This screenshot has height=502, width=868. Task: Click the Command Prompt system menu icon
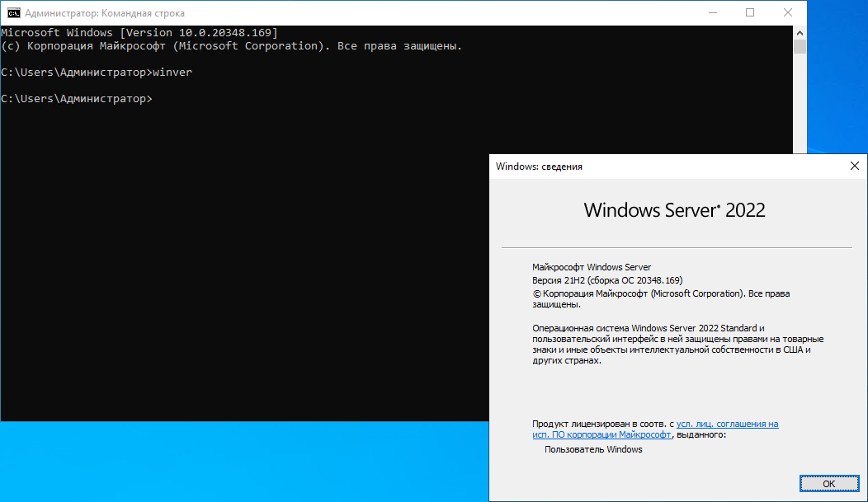pyautogui.click(x=14, y=12)
